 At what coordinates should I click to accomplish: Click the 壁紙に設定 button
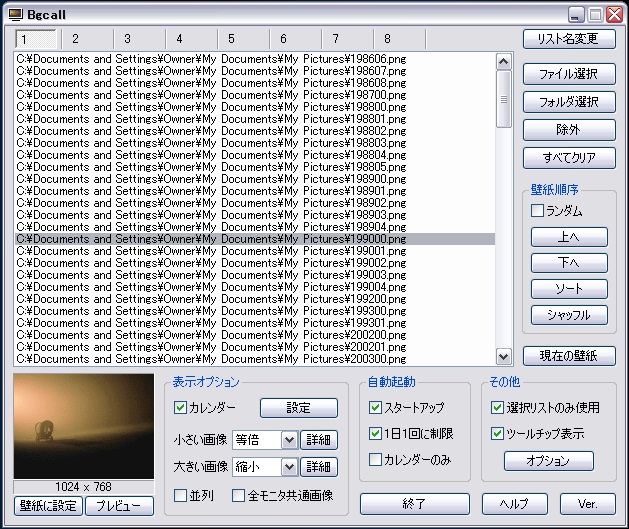click(x=48, y=506)
